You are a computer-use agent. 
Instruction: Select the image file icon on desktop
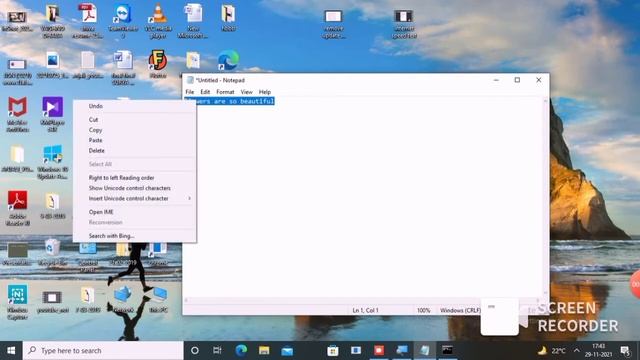53,64
